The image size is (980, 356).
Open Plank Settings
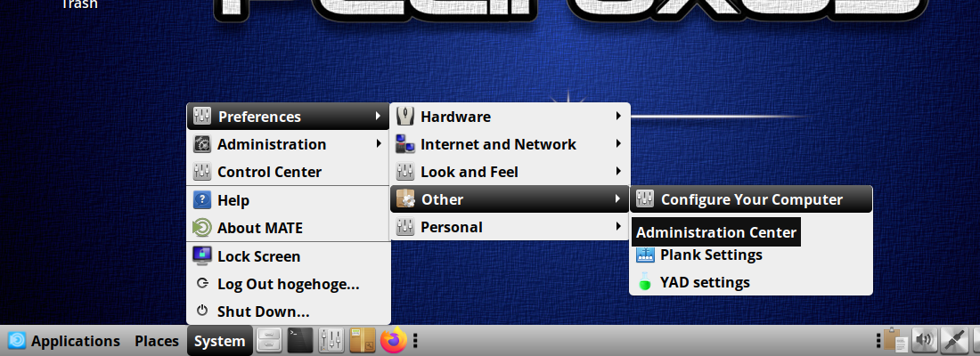(751, 255)
